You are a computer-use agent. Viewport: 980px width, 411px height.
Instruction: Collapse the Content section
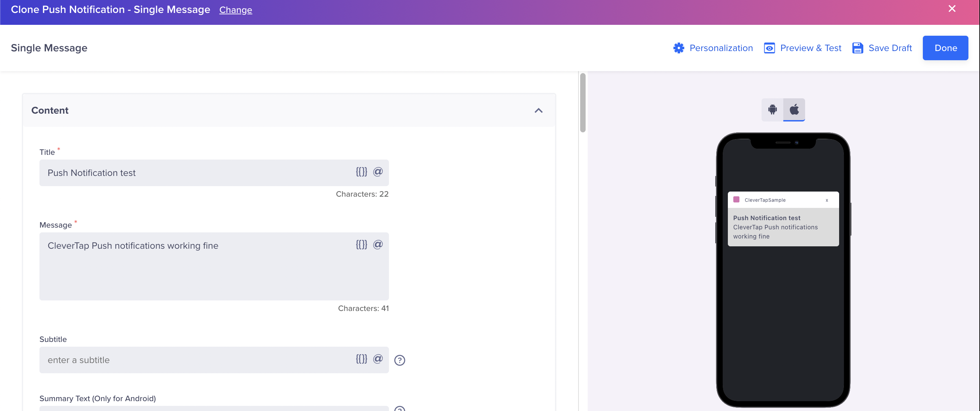[x=538, y=111]
